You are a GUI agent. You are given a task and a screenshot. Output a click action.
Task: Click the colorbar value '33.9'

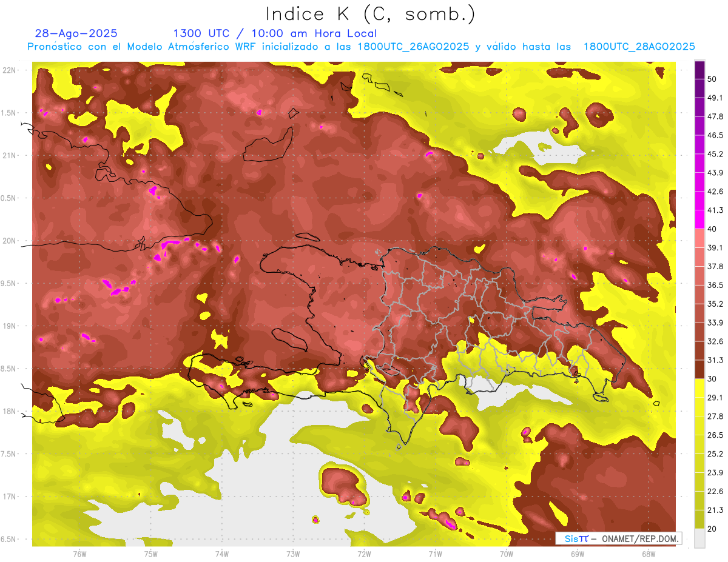(715, 323)
